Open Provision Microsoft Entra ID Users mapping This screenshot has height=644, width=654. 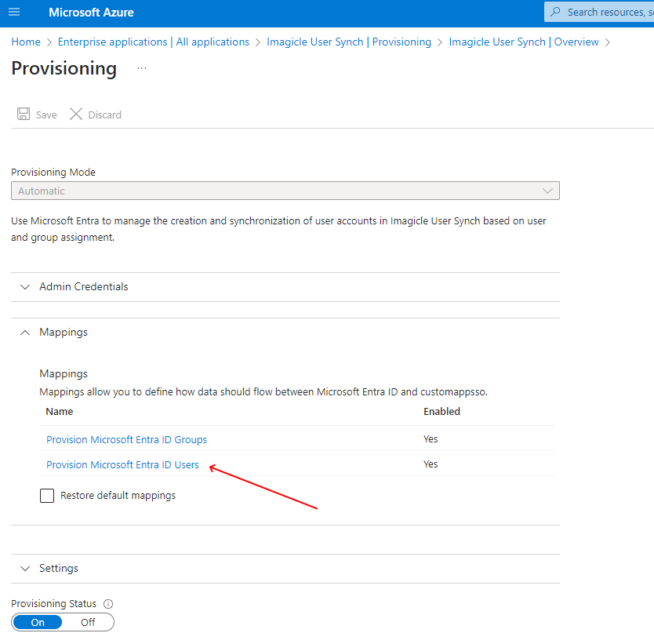tap(122, 465)
